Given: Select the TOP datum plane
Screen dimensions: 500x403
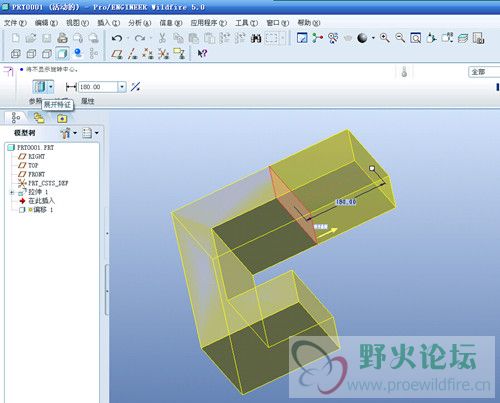Looking at the screenshot, I should (29, 165).
